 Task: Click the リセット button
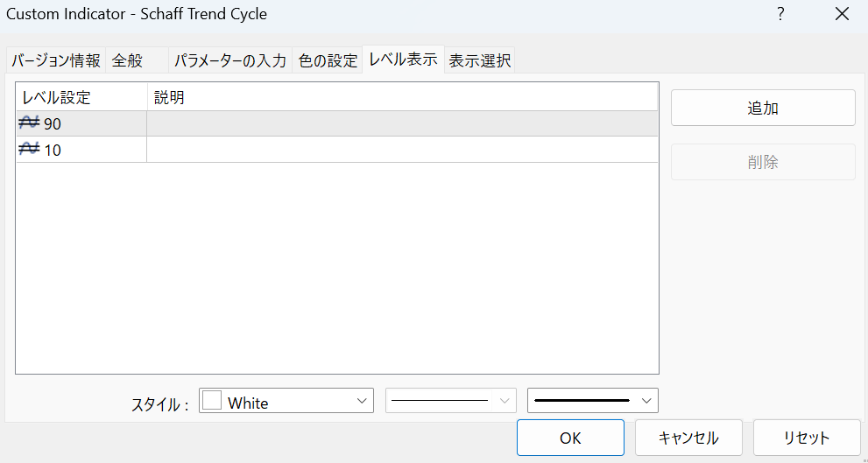pos(806,438)
